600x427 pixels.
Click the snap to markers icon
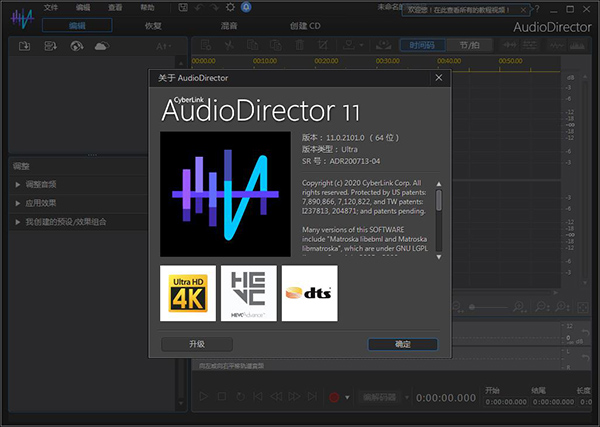tap(510, 45)
